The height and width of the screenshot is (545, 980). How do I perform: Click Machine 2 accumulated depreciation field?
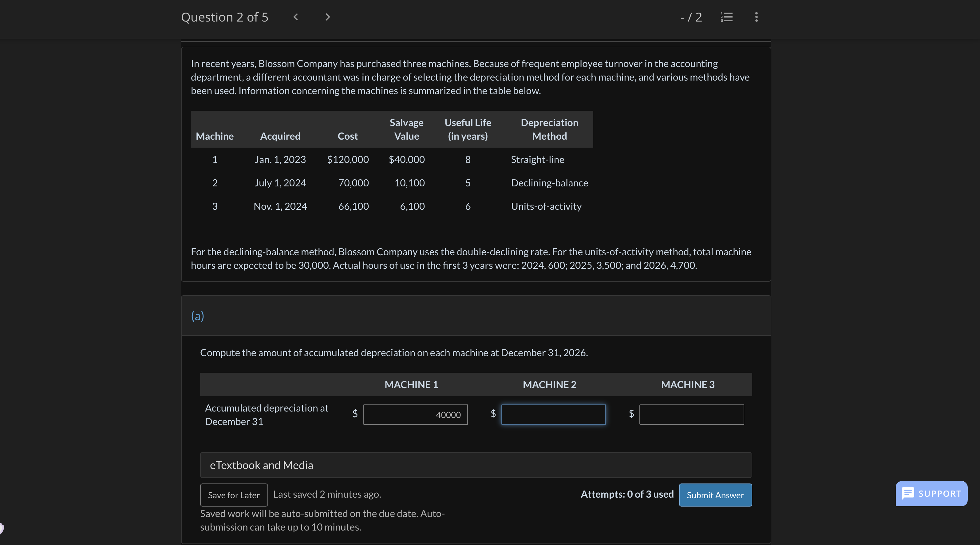[x=553, y=415]
